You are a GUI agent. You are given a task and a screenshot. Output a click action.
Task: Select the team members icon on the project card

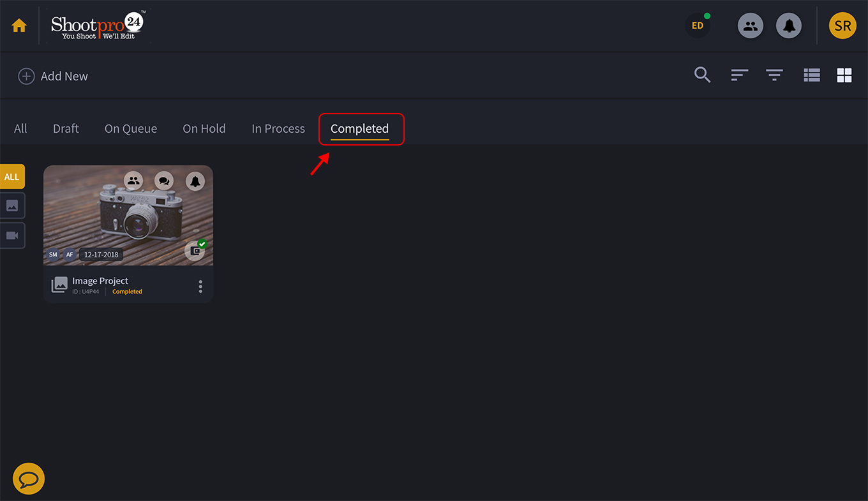[133, 181]
